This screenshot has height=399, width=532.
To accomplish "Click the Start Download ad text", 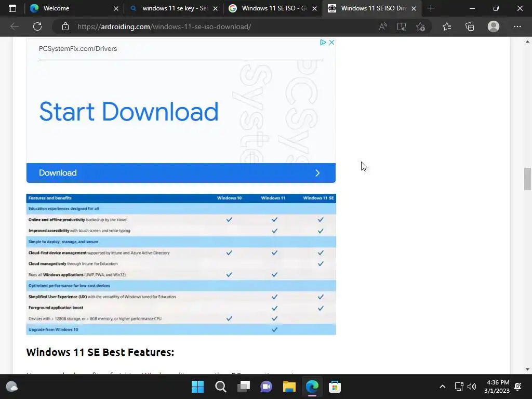I will coord(129,112).
